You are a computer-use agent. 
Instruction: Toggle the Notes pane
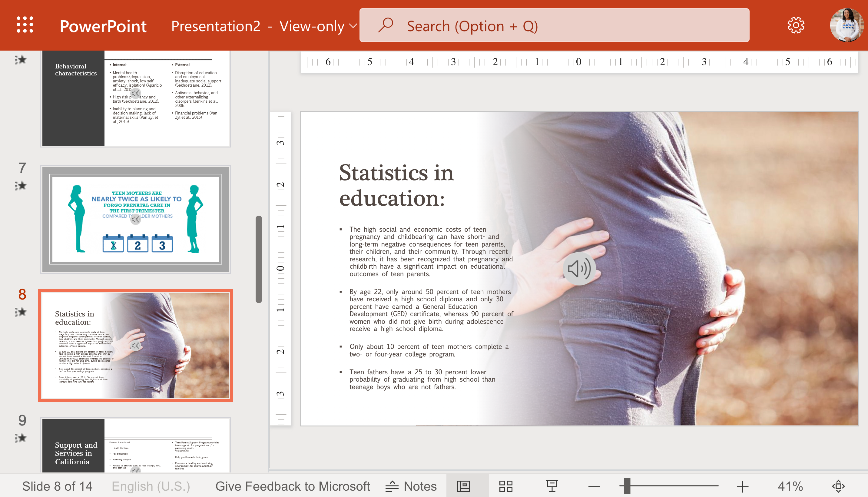tap(411, 486)
